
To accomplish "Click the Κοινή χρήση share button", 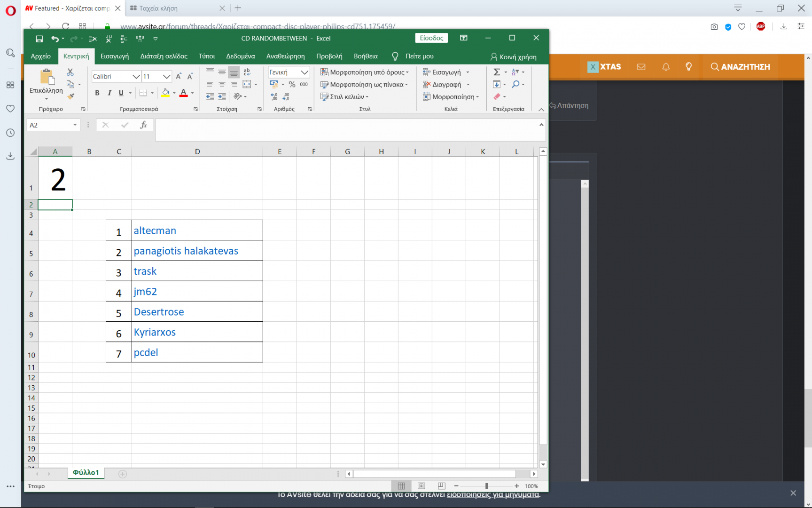I will 513,57.
